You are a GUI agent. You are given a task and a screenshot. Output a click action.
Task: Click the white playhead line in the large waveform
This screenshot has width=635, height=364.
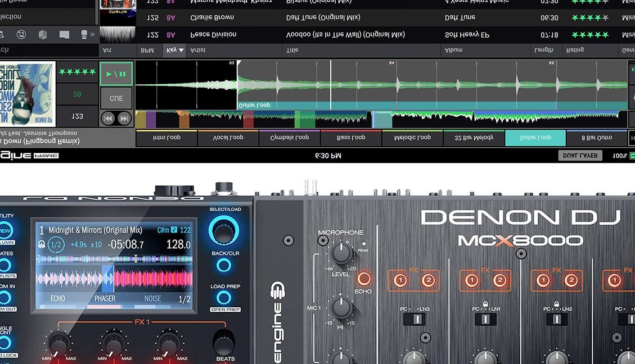coord(331,85)
